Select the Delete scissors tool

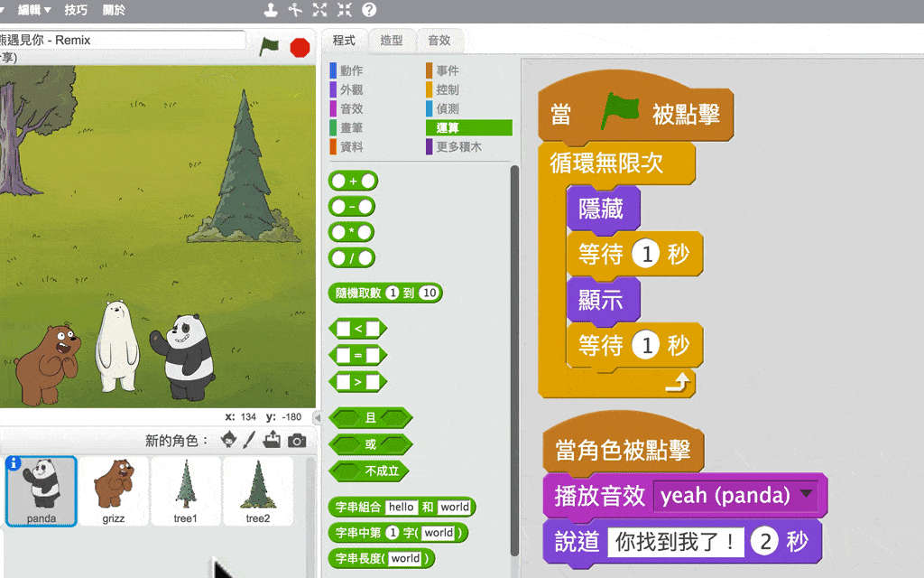[x=295, y=9]
